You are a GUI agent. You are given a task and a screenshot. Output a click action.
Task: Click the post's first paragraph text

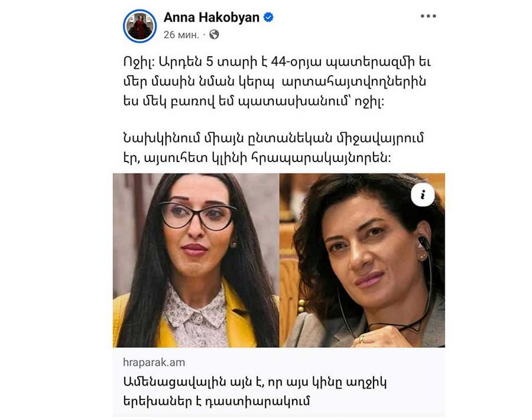coord(277,82)
